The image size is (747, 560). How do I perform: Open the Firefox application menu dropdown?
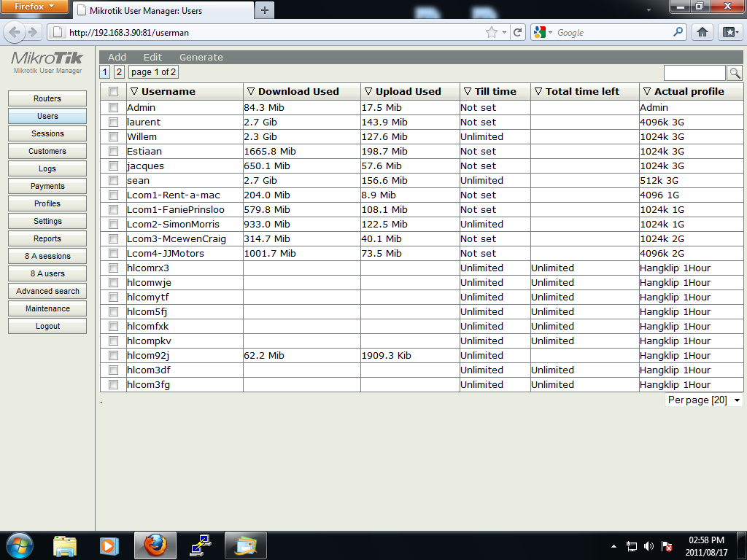pyautogui.click(x=34, y=7)
